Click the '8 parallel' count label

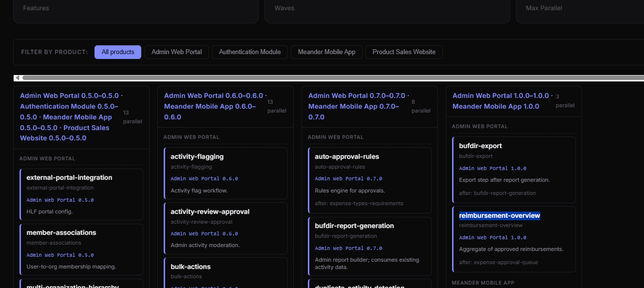[421, 106]
